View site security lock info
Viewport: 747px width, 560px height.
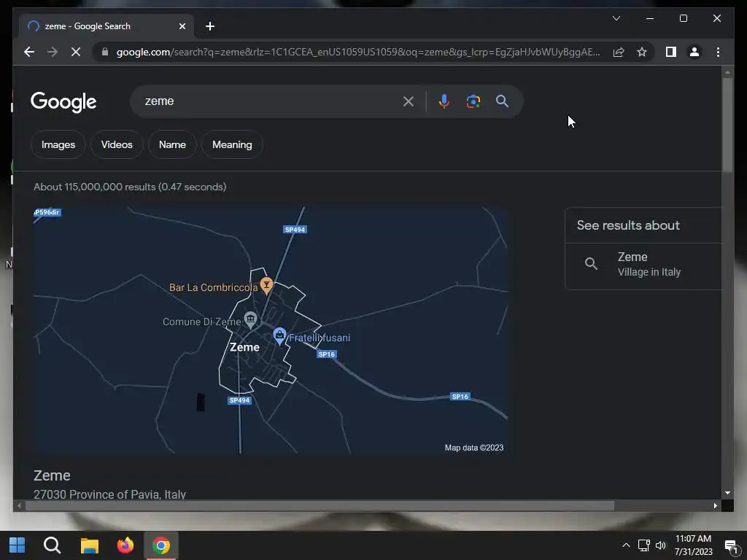(x=105, y=52)
